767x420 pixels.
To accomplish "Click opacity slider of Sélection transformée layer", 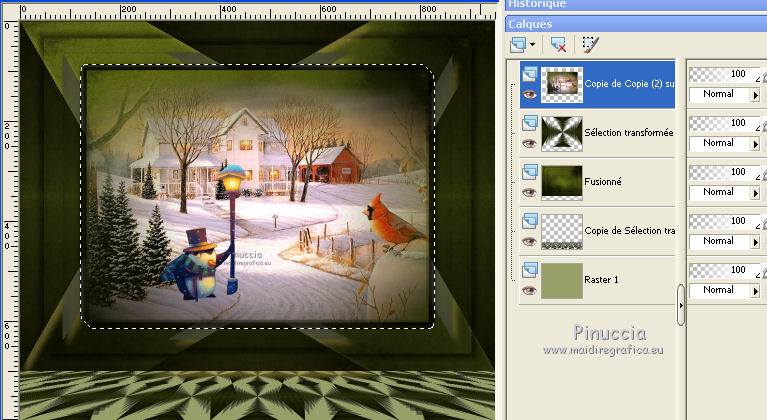I will [x=724, y=123].
